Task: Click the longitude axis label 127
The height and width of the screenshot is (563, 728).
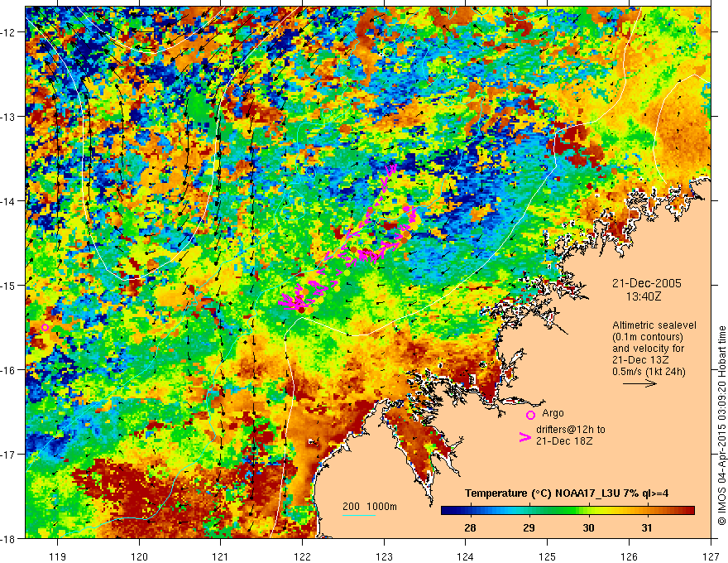Action: pyautogui.click(x=711, y=556)
